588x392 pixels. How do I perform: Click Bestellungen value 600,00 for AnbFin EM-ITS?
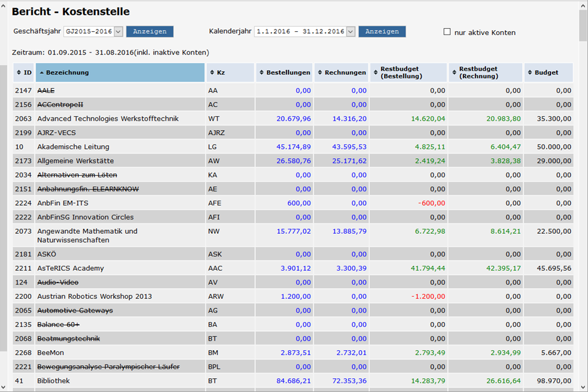click(298, 203)
